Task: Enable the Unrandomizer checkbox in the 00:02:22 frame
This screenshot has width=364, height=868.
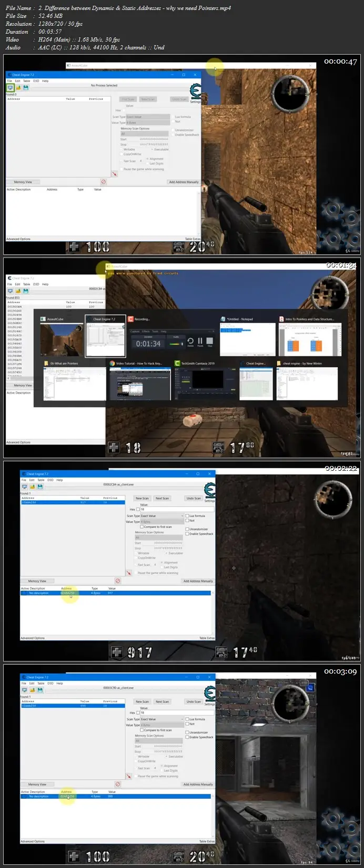Action: (187, 529)
